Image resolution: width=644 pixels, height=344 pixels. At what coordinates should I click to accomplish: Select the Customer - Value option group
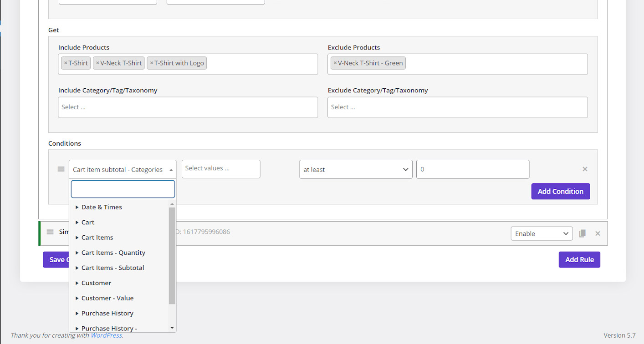click(x=107, y=298)
